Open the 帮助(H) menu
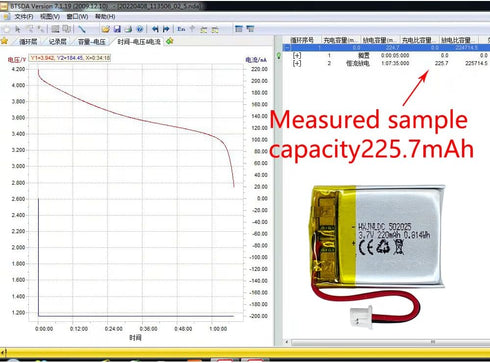 click(x=105, y=16)
